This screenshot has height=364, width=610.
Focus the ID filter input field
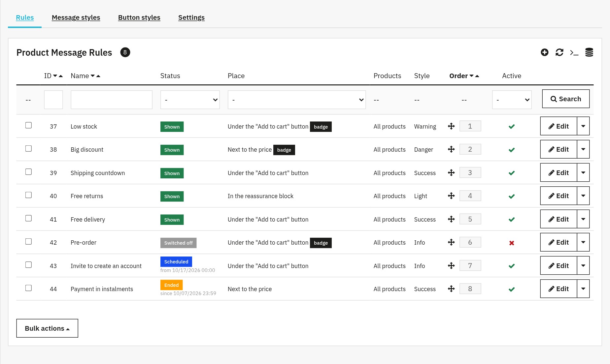click(x=53, y=100)
